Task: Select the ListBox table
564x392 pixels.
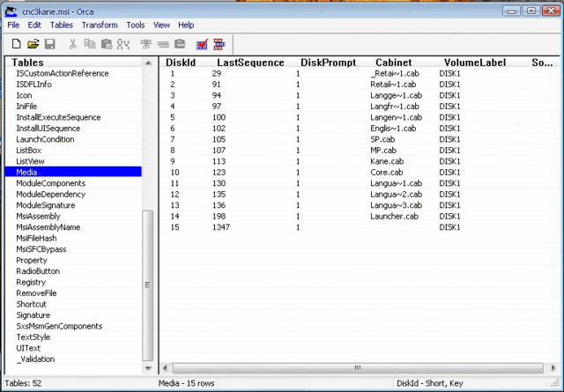Action: [28, 150]
